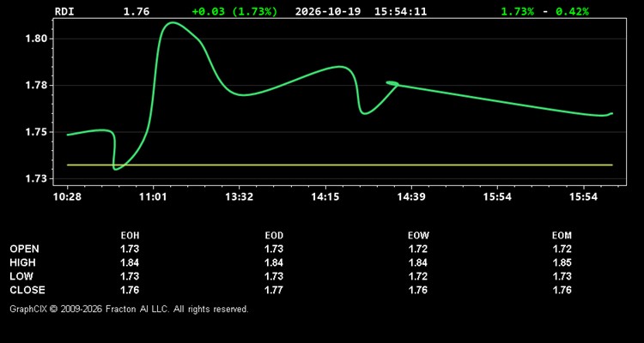This screenshot has width=644, height=343.
Task: Click the GraphCIX copyright notice
Action: point(129,309)
